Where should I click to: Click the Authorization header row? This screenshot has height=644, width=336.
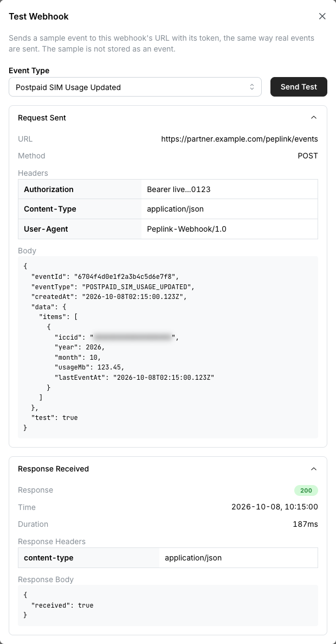[168, 189]
